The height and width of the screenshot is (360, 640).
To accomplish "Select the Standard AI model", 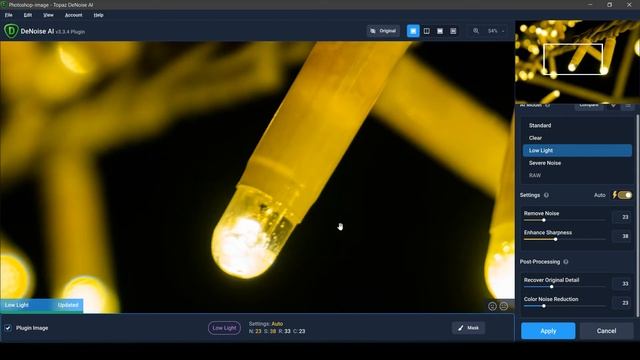I will coord(577,125).
